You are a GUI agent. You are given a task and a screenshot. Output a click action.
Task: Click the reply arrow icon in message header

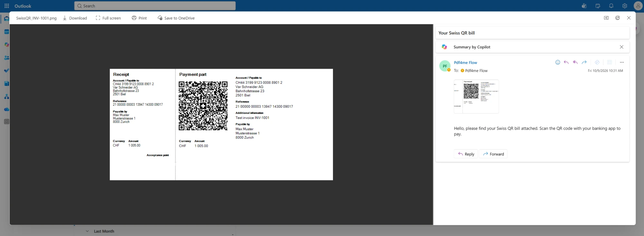pyautogui.click(x=566, y=62)
